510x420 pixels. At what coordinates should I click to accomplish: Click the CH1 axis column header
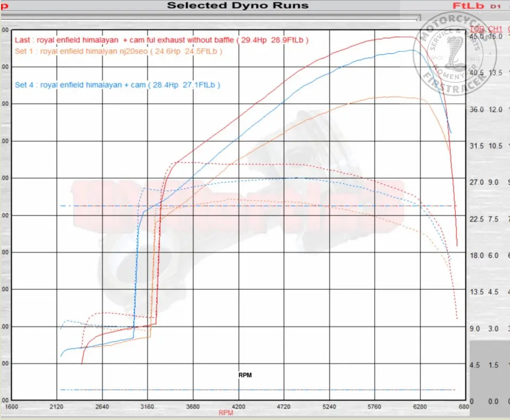[495, 28]
